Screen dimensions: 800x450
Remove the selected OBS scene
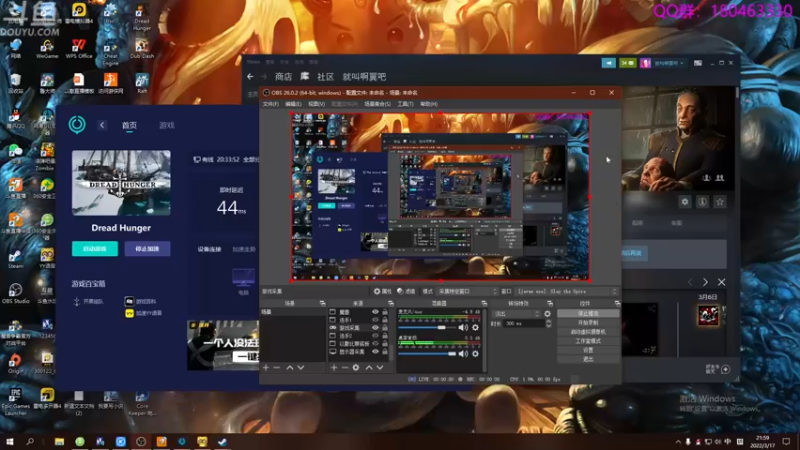click(x=277, y=367)
